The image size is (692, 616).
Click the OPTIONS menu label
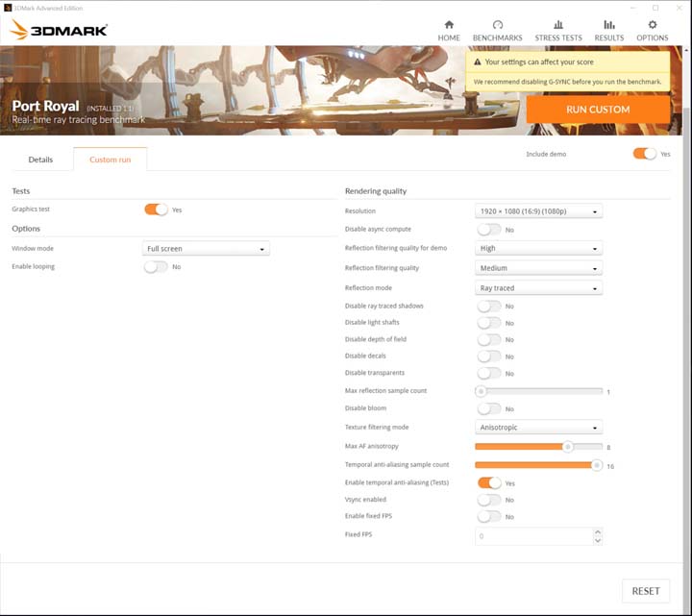[653, 37]
